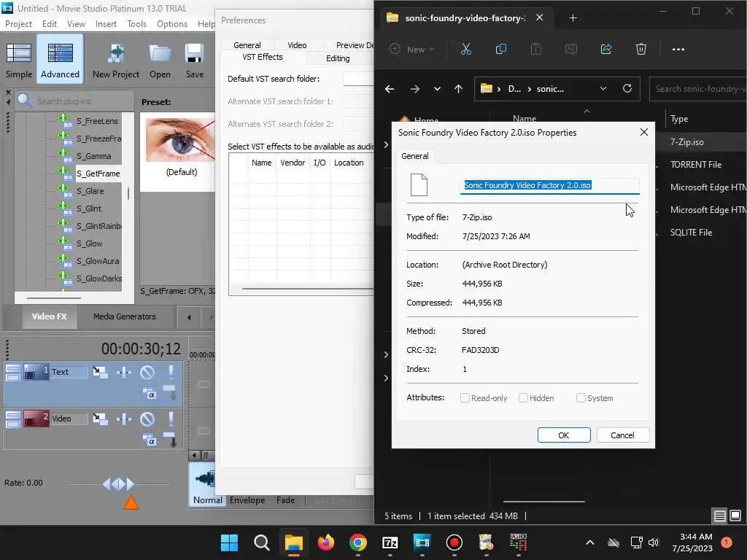Check the Hidden attribute checkbox
This screenshot has width=747, height=560.
click(523, 397)
